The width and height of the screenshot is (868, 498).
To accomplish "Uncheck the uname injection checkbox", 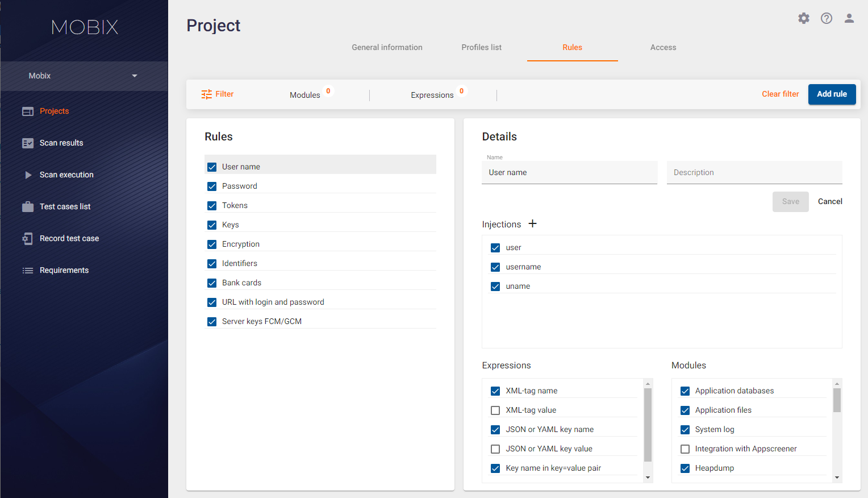I will click(495, 287).
